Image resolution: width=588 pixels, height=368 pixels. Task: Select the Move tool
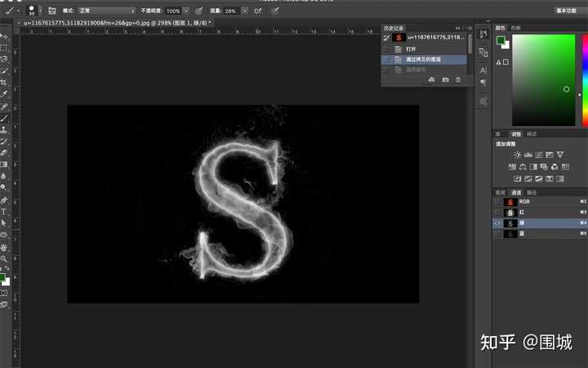coord(4,37)
